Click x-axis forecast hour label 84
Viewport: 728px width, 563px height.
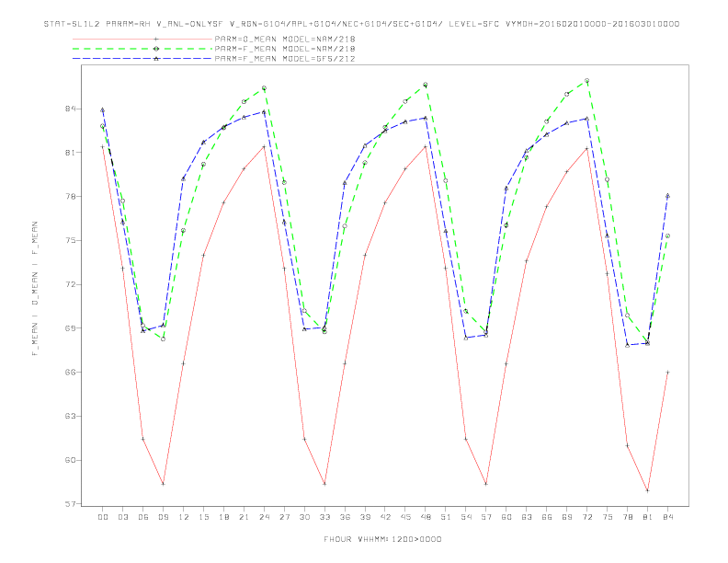[668, 517]
